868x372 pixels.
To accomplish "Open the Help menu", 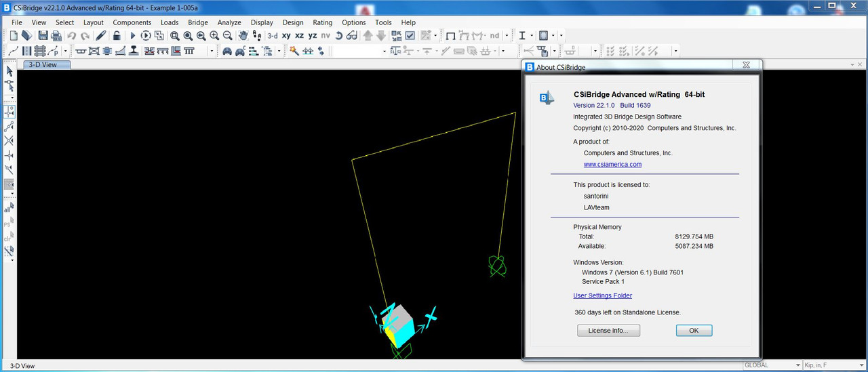I will point(408,22).
